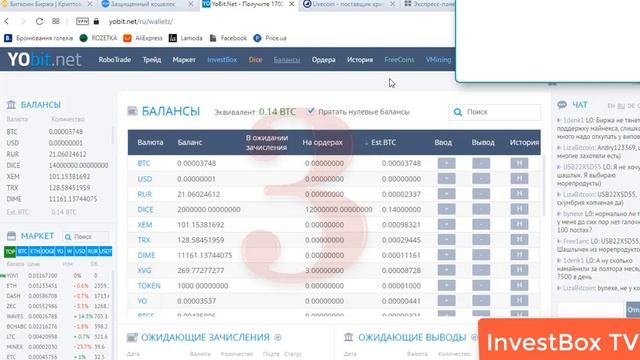Click the market Поиск search field
The height and width of the screenshot is (360, 640).
click(86, 237)
